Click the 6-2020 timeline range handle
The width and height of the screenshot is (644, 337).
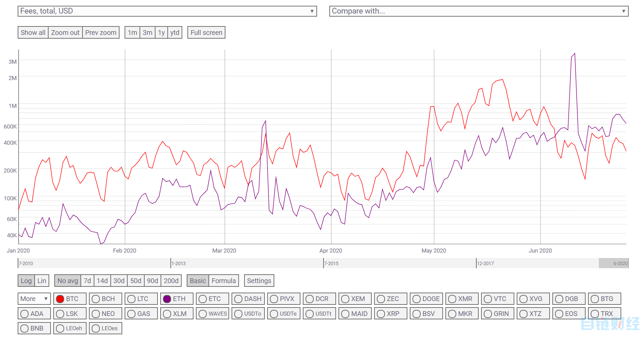tap(614, 263)
